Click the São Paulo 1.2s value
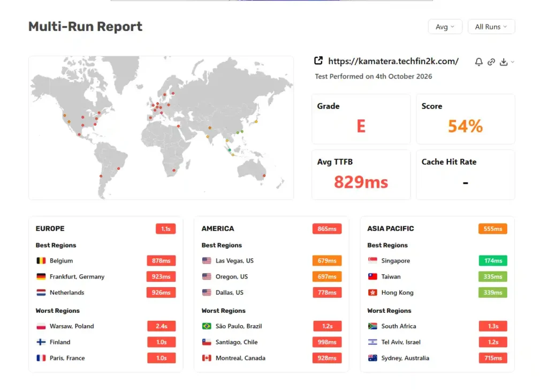 click(x=328, y=326)
